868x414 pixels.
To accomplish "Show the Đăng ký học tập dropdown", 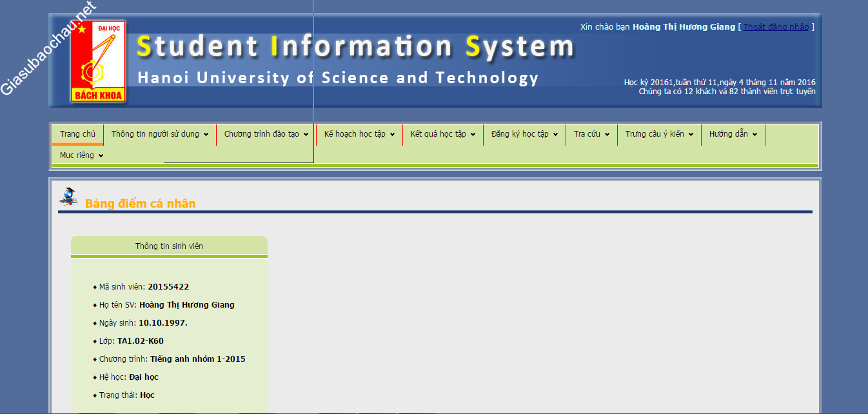I will click(524, 134).
